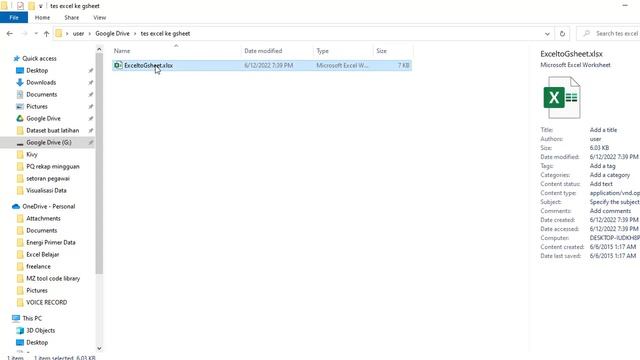Open Google Drive shortcut in Quick access
Image resolution: width=640 pixels, height=360 pixels.
click(x=43, y=118)
